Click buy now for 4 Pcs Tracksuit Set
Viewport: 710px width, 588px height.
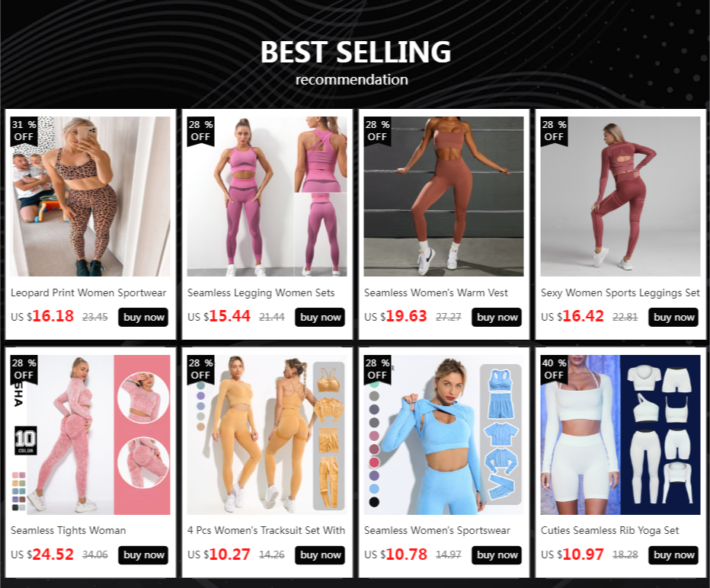coord(320,555)
